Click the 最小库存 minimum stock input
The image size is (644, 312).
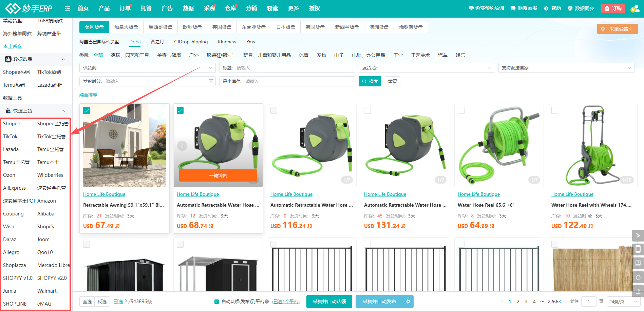point(287,81)
